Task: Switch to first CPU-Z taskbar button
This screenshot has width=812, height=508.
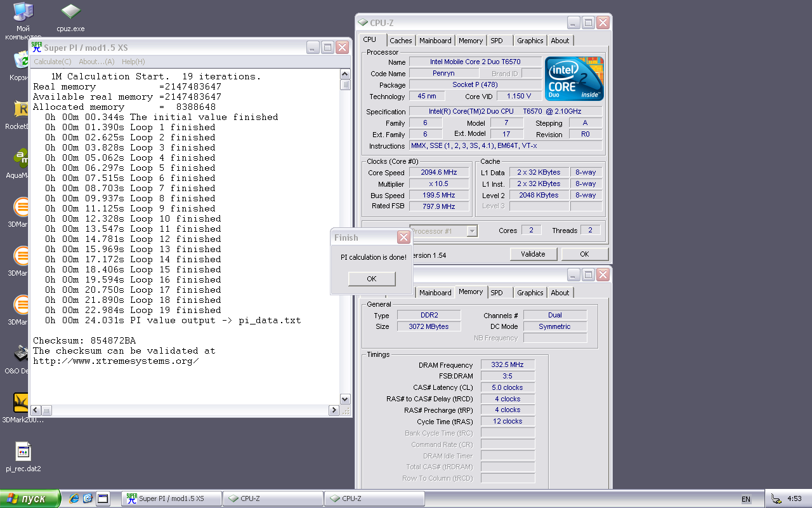Action: tap(273, 498)
